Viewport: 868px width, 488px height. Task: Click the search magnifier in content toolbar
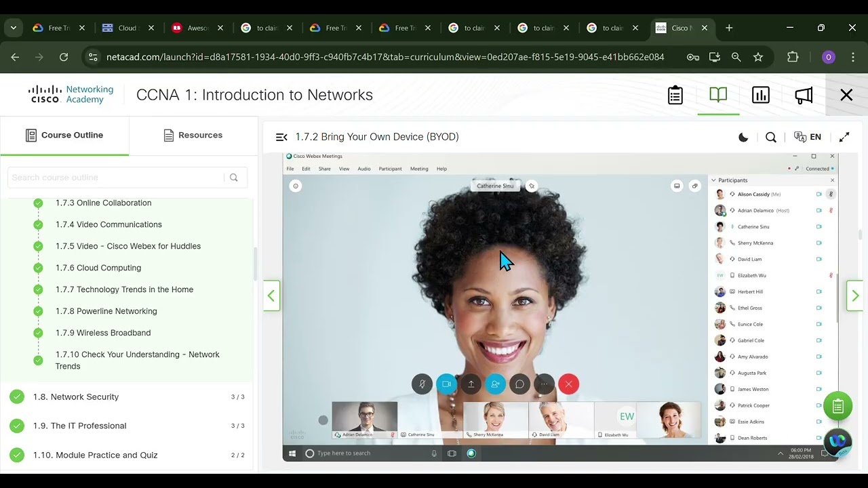771,137
